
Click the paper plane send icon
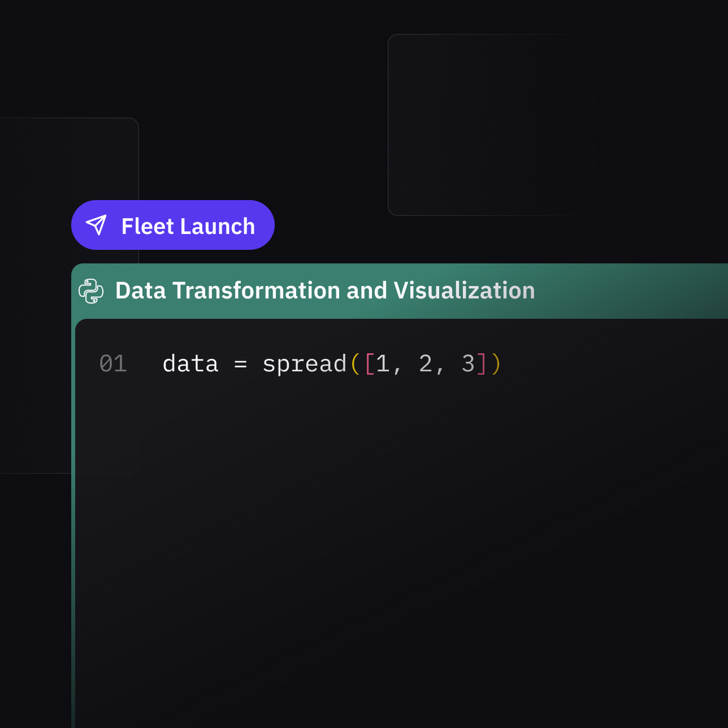coord(96,225)
